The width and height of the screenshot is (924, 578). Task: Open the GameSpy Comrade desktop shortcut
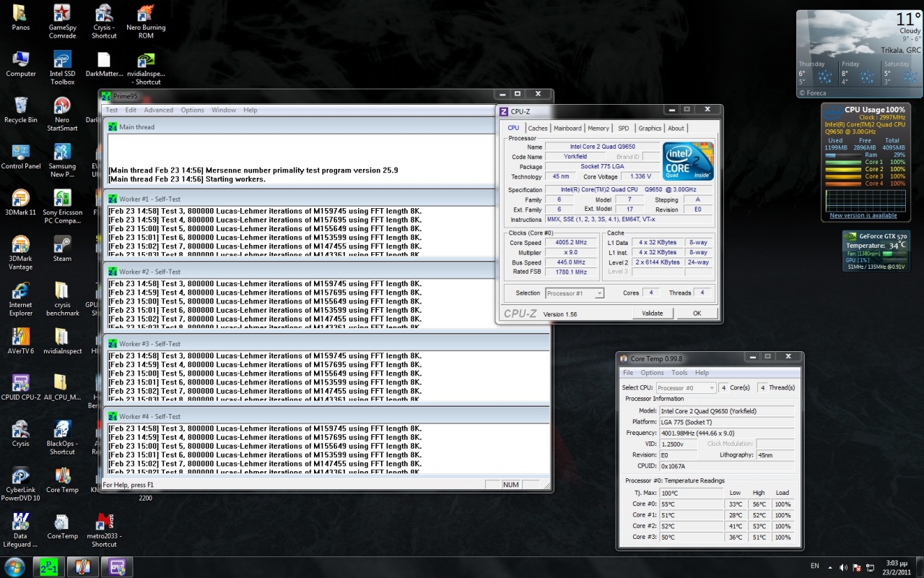point(62,20)
